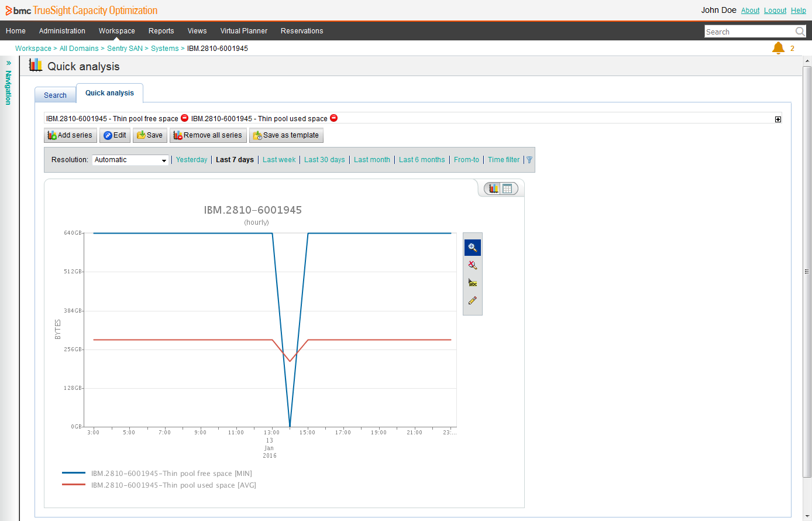Click the Edit button
The image size is (812, 521).
click(115, 135)
